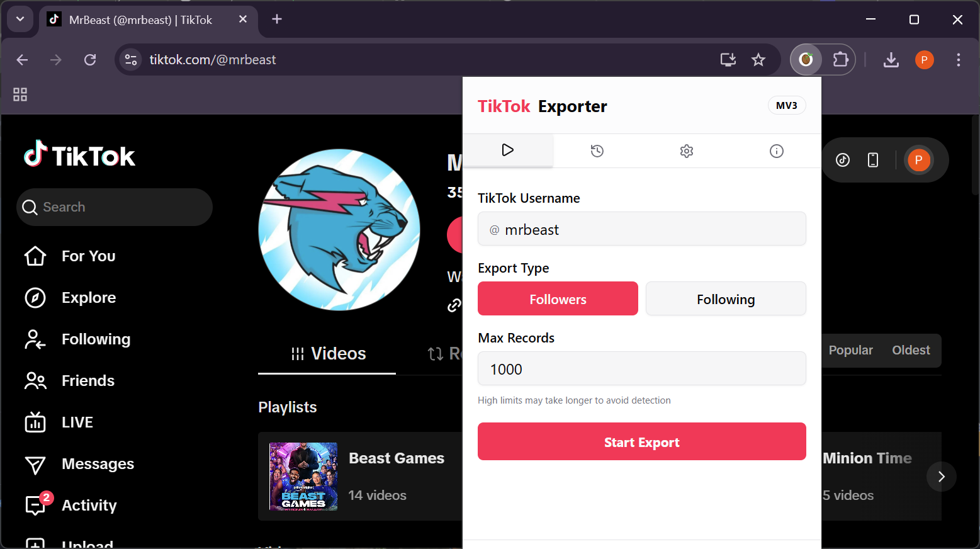This screenshot has width=980, height=549.
Task: Click the TikTok logo
Action: click(80, 155)
